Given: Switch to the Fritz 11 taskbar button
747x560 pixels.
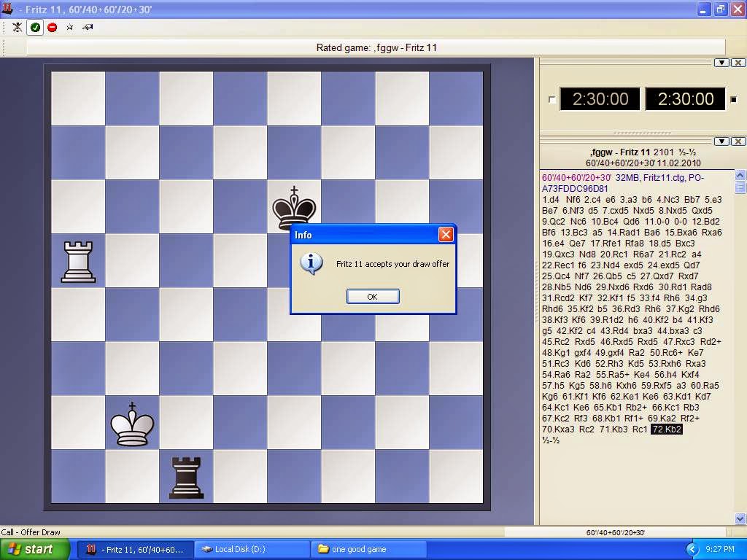Looking at the screenshot, I should [x=135, y=550].
